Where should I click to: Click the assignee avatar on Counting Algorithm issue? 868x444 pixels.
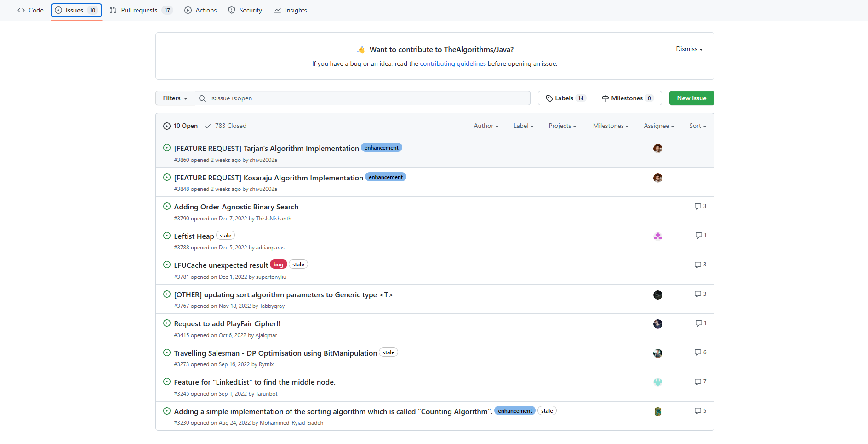pos(658,412)
